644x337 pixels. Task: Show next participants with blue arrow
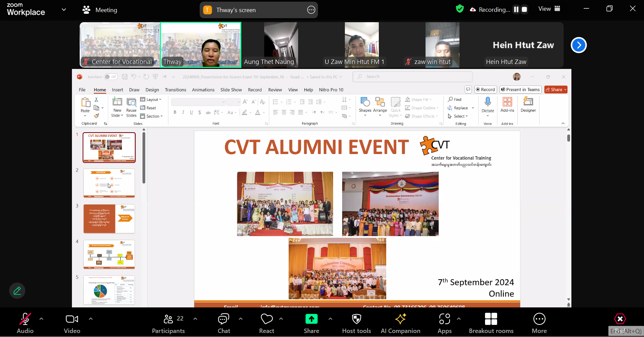tap(578, 45)
